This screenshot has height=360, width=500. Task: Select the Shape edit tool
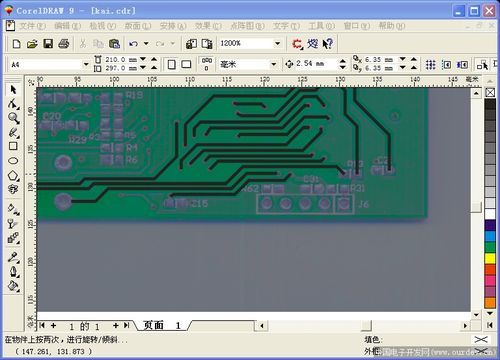pos(13,104)
